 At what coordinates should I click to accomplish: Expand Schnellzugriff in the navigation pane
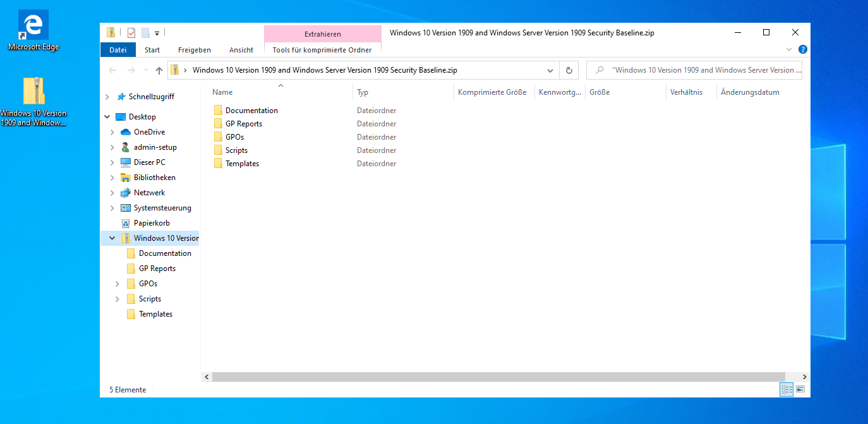click(x=107, y=97)
